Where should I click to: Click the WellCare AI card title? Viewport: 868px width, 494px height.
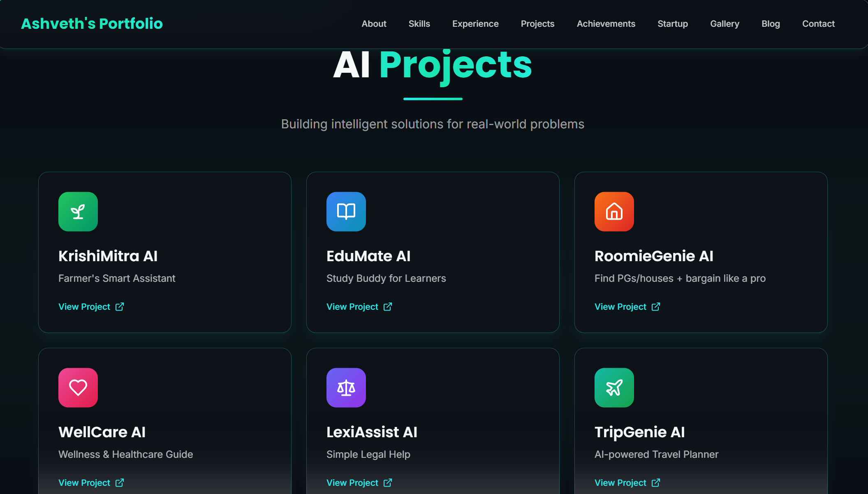(x=102, y=432)
